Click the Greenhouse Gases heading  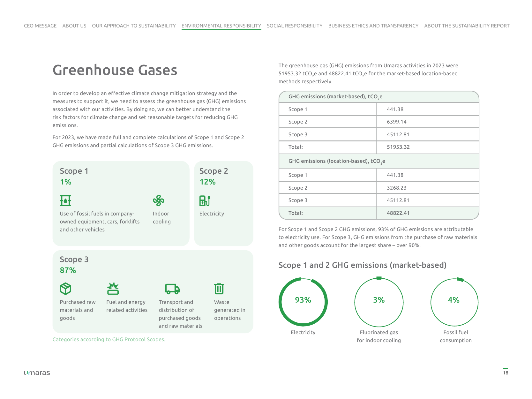115,70
